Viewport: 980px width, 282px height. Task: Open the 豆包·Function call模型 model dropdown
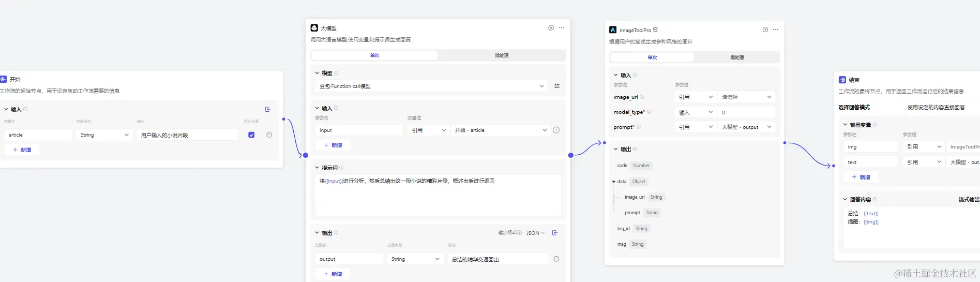[x=431, y=86]
